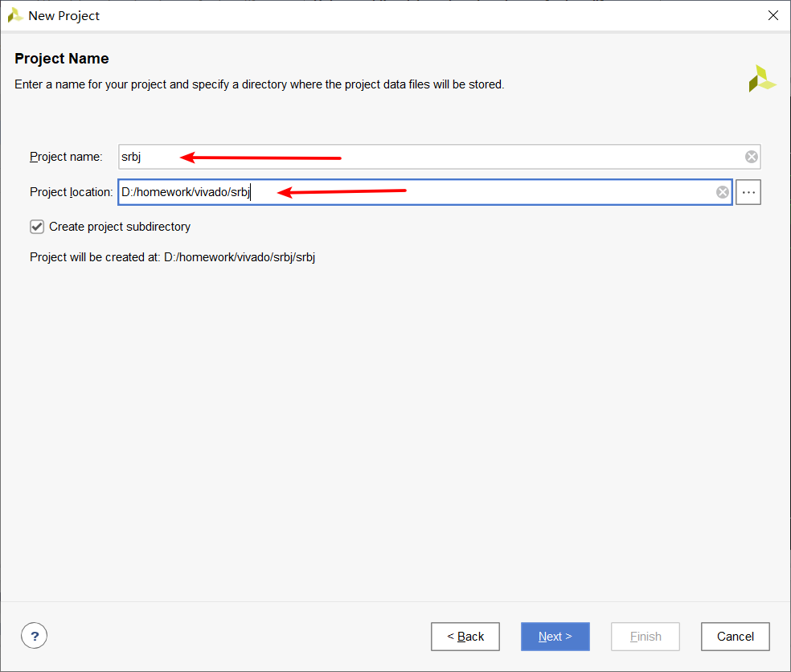The height and width of the screenshot is (672, 791).
Task: Uncheck Create project subdirectory checkbox
Action: coord(37,227)
